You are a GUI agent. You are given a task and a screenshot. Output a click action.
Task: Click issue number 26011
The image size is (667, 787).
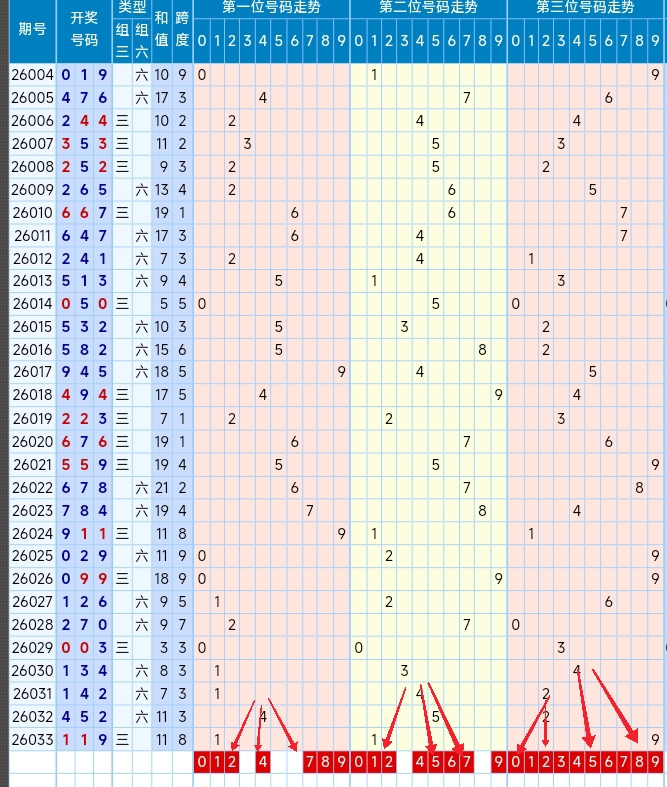(x=33, y=235)
